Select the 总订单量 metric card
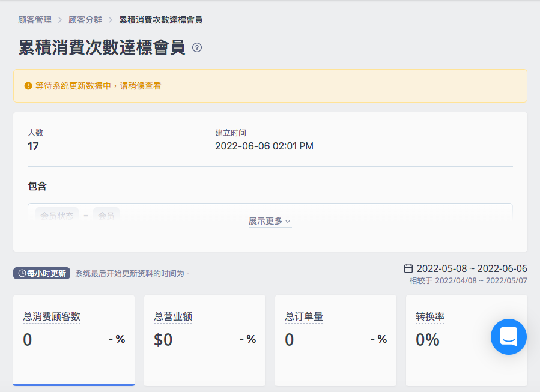Viewport: 540px width, 392px height. 336,340
